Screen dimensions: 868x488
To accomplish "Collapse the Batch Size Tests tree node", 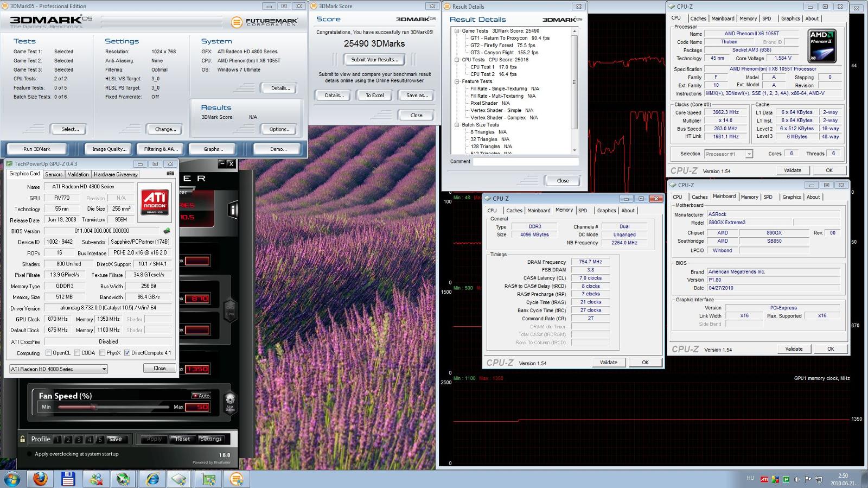I will pos(457,125).
